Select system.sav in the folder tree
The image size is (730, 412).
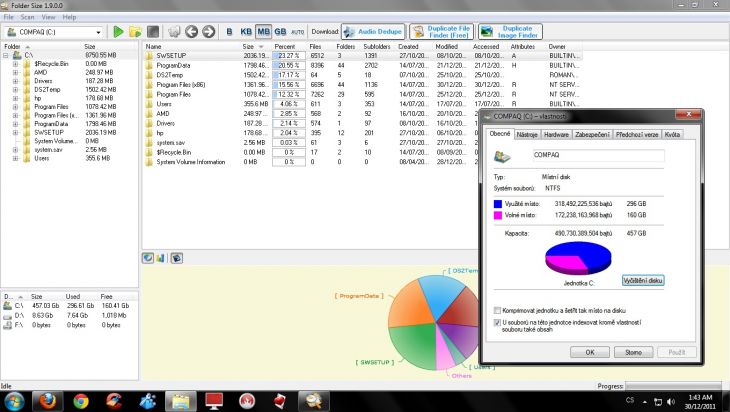[48, 150]
